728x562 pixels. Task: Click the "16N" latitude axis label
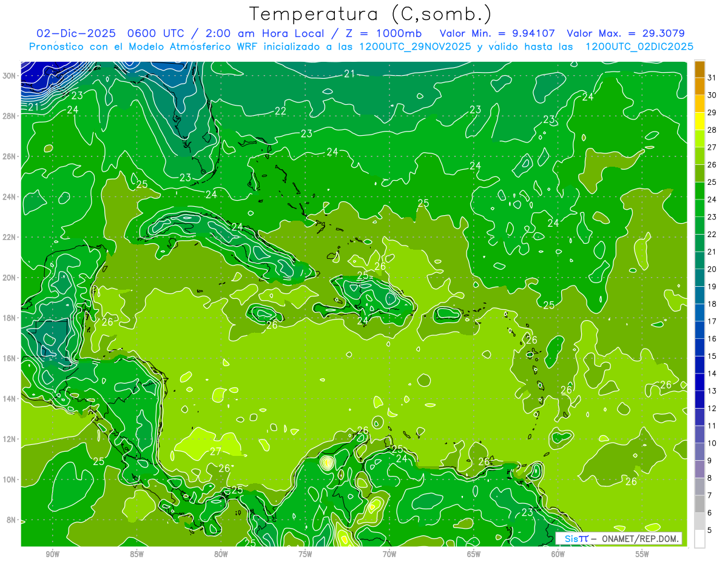tap(10, 358)
